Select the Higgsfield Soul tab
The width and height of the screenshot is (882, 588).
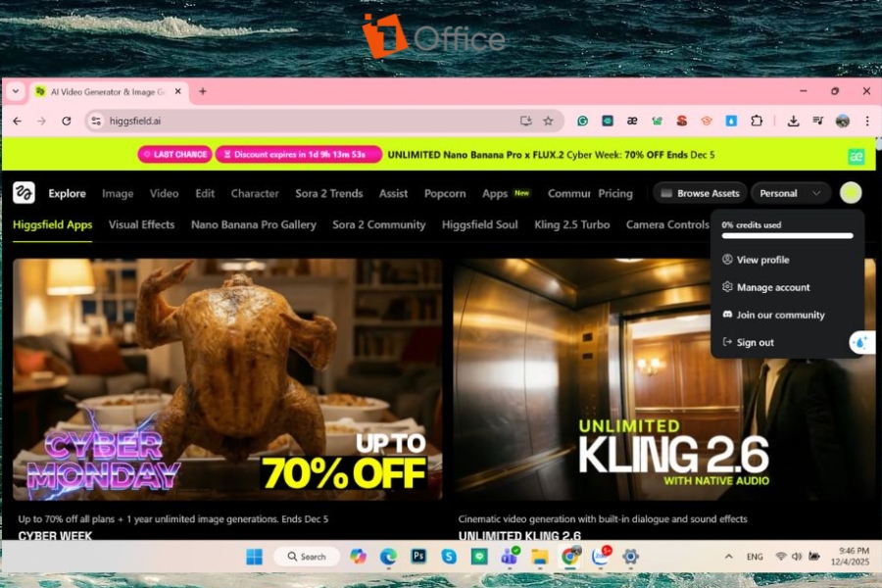click(x=480, y=224)
